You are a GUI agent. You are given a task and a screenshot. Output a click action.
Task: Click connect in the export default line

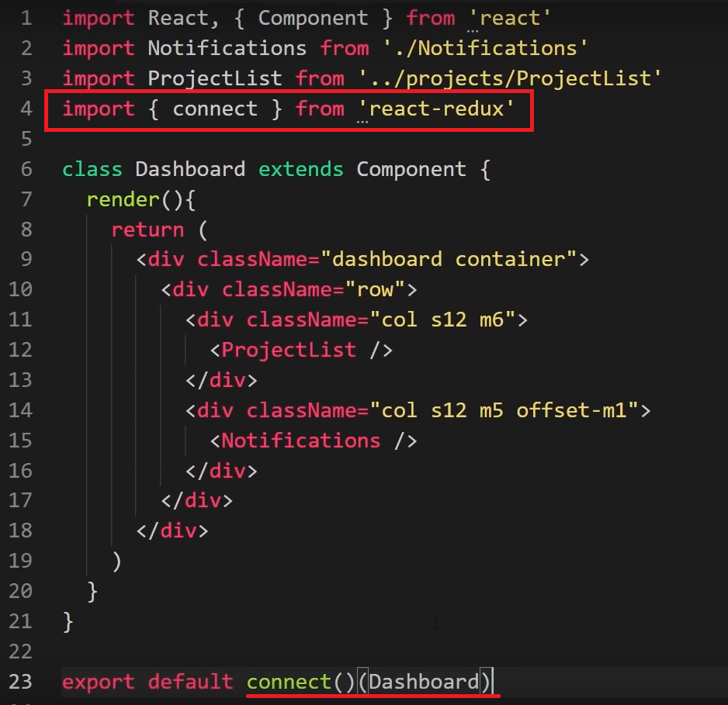click(289, 682)
